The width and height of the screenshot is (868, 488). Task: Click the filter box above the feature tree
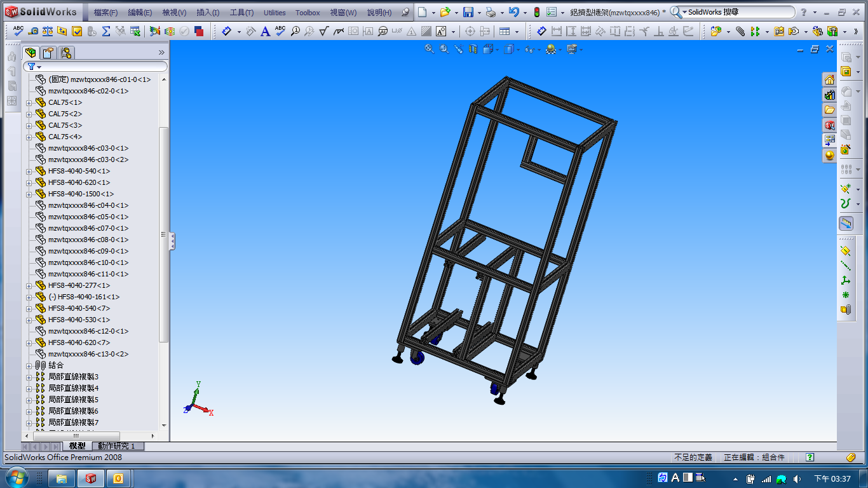[95, 66]
